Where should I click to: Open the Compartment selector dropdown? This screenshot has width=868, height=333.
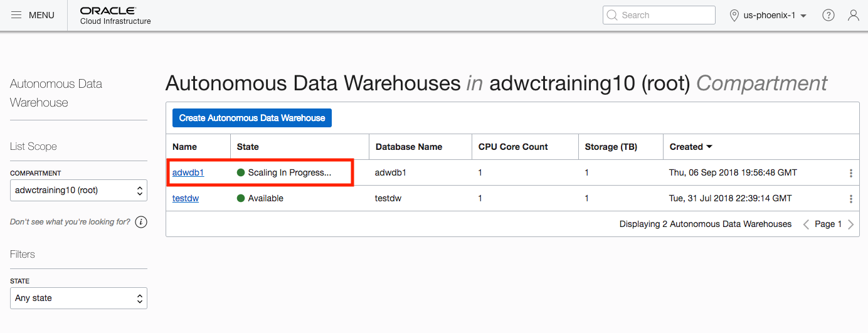[78, 190]
